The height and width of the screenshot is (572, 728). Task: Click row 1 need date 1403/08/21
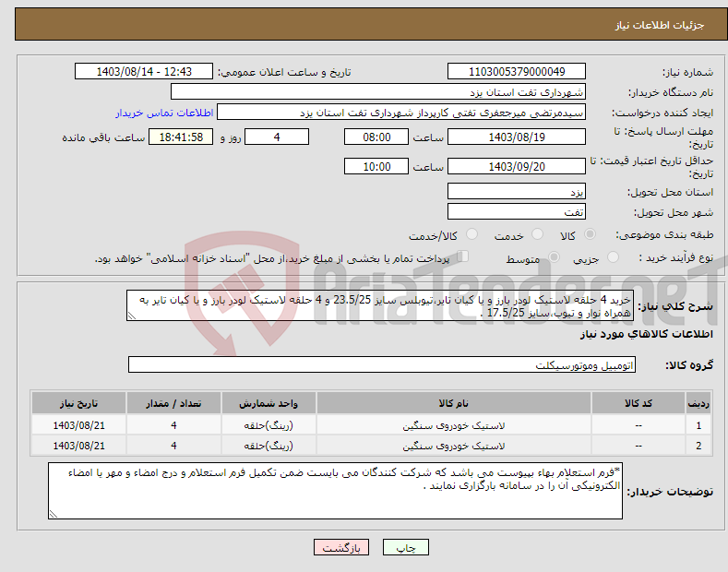point(78,425)
